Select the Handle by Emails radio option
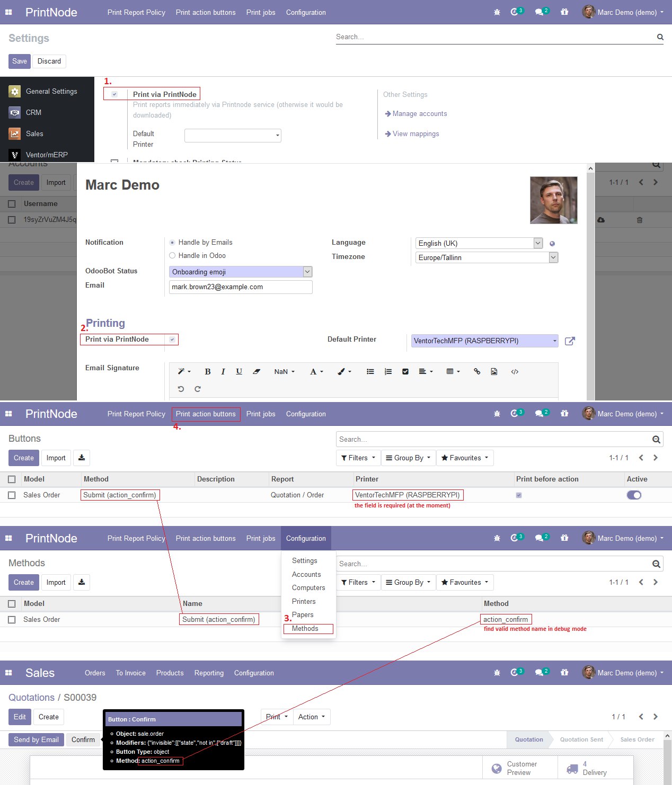672x785 pixels. pos(172,243)
